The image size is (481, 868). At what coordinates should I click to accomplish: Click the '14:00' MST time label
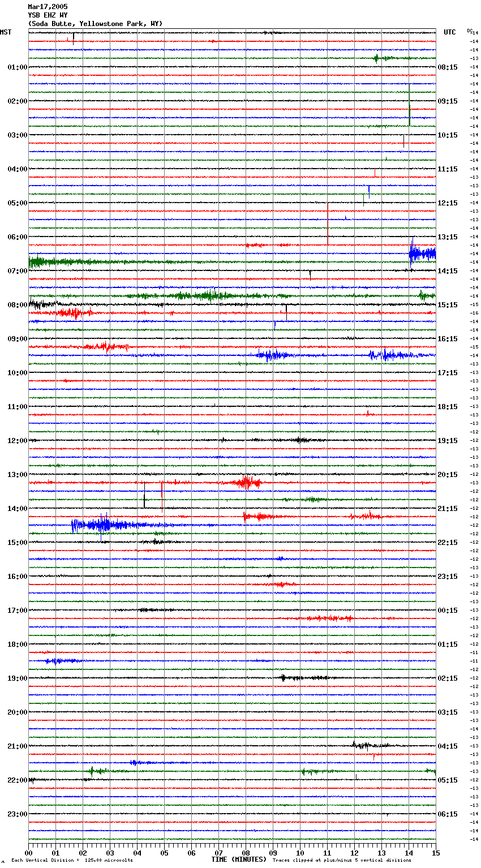point(17,509)
